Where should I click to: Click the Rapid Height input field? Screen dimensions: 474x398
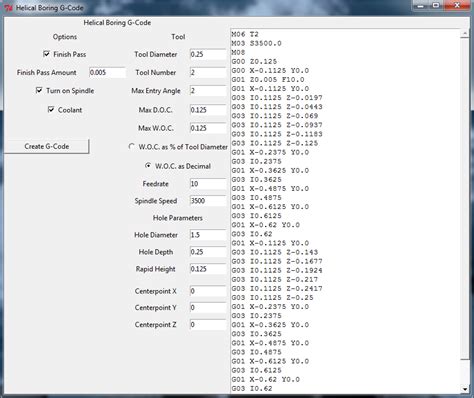(x=208, y=269)
